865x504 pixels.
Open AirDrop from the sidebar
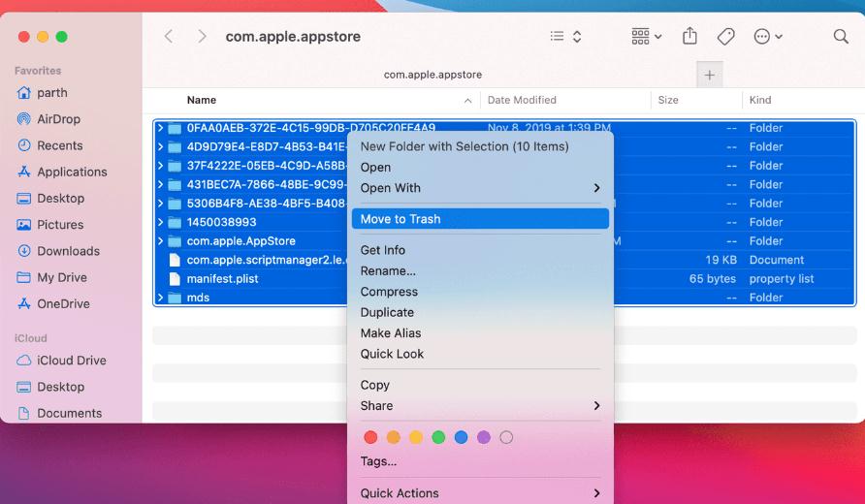(58, 119)
